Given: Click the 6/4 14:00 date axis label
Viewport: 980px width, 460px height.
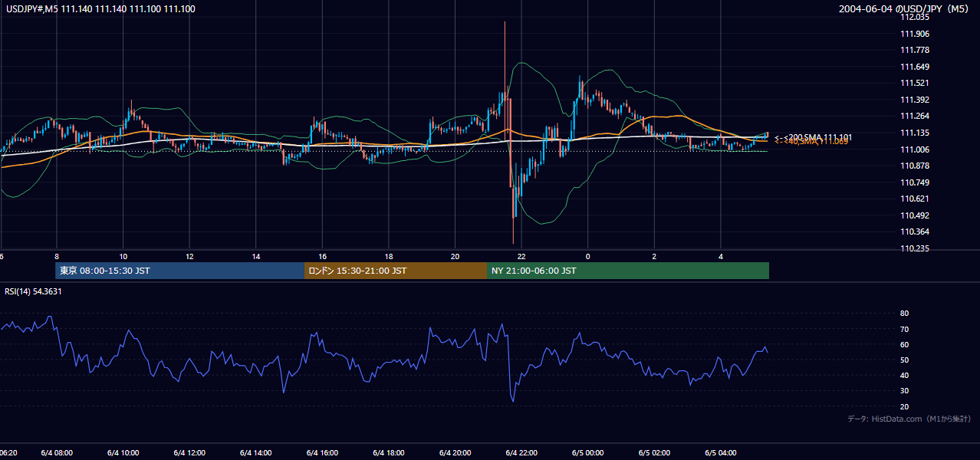Looking at the screenshot, I should click(255, 452).
